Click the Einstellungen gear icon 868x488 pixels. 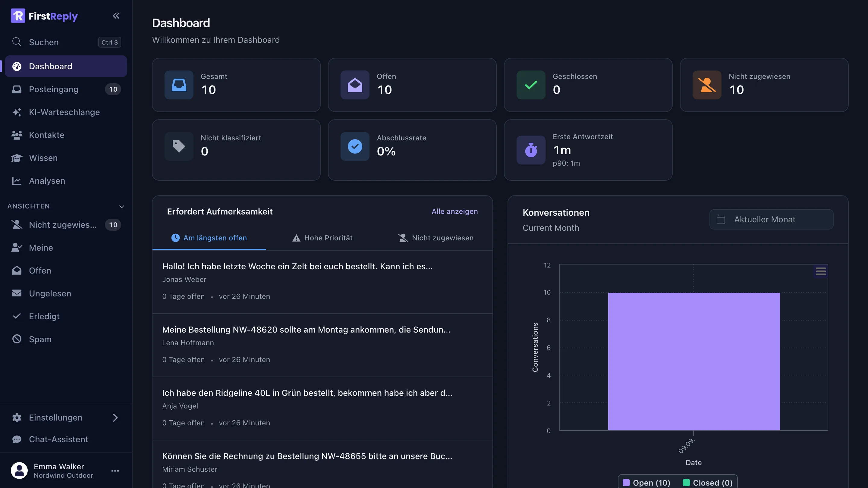coord(17,418)
